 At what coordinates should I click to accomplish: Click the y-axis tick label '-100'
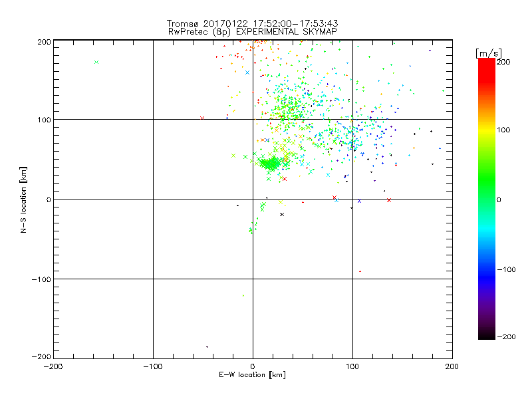point(41,279)
